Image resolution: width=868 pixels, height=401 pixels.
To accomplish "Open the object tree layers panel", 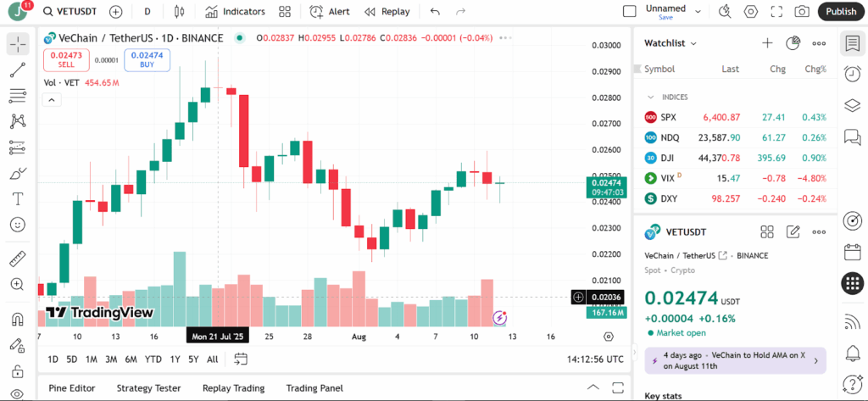I will tap(853, 105).
